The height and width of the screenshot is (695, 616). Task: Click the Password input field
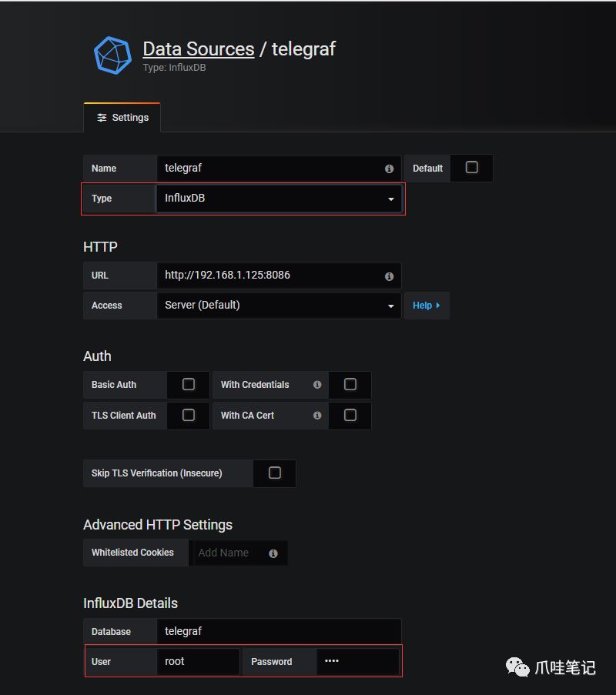point(357,661)
